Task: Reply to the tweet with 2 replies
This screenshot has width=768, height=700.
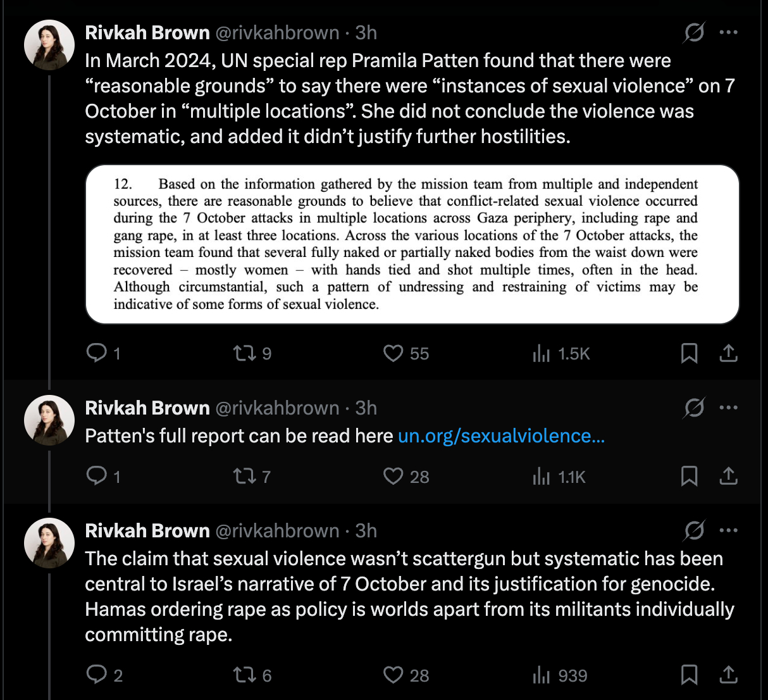Action: tap(97, 675)
